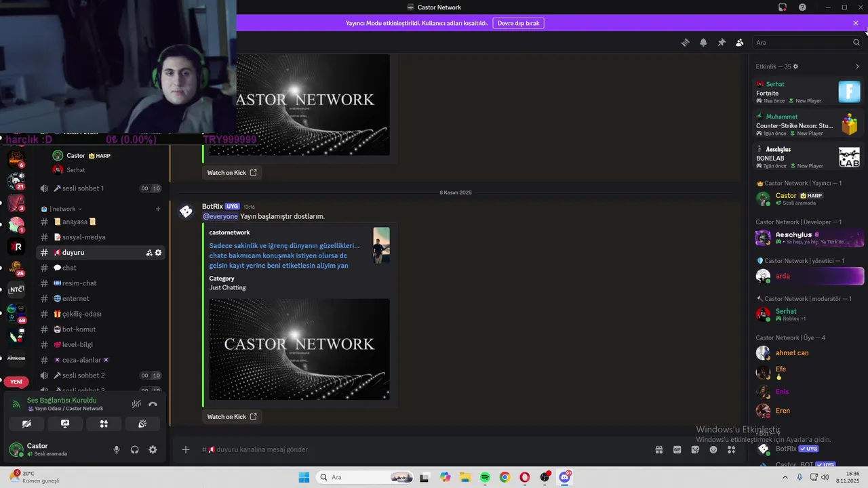
Task: Click the YENİ unread indicator in server list
Action: click(16, 382)
